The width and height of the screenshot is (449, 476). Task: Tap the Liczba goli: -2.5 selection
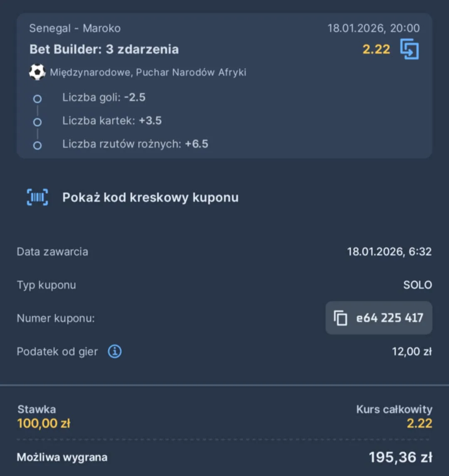[104, 98]
